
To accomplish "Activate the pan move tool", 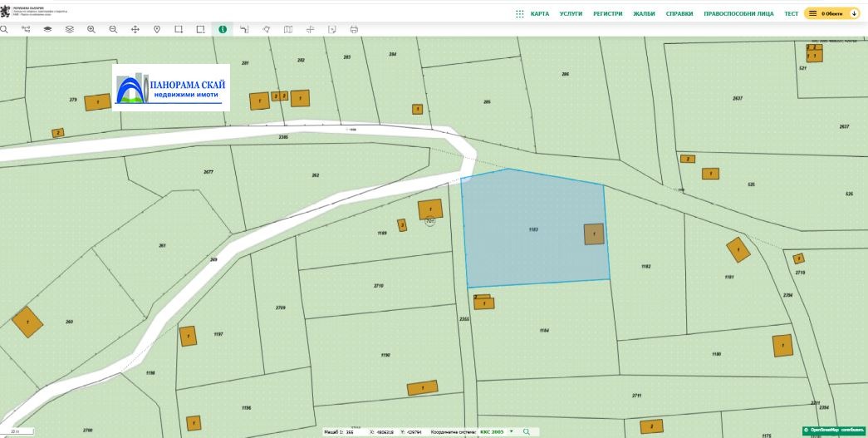I will point(135,29).
